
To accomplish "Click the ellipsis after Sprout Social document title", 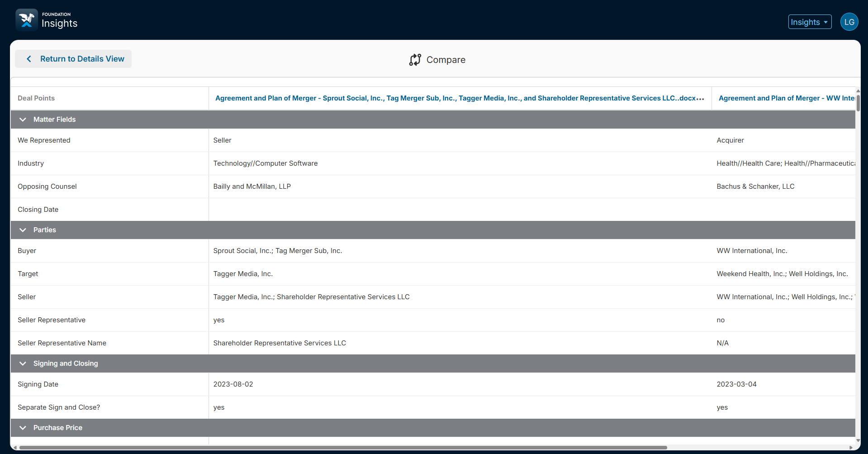I will point(700,99).
